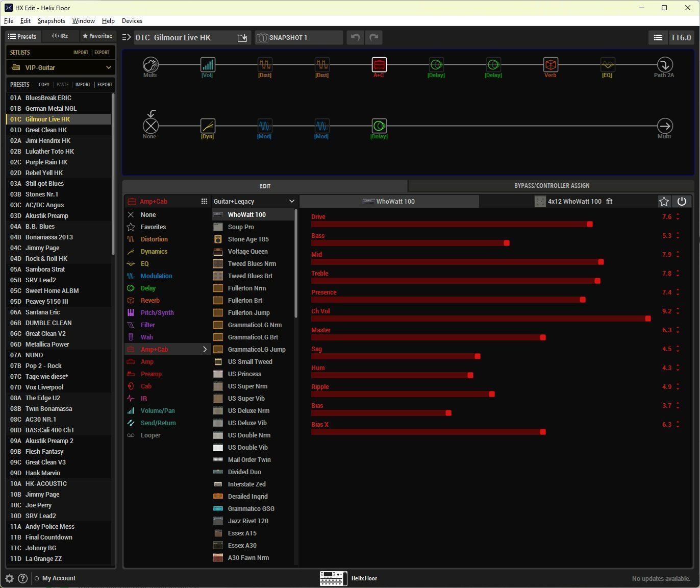
Task: Select the Verb block in signal path
Action: [x=551, y=65]
